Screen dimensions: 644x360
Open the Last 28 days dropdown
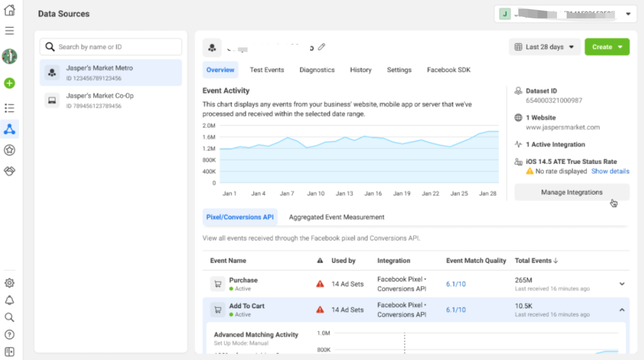545,47
